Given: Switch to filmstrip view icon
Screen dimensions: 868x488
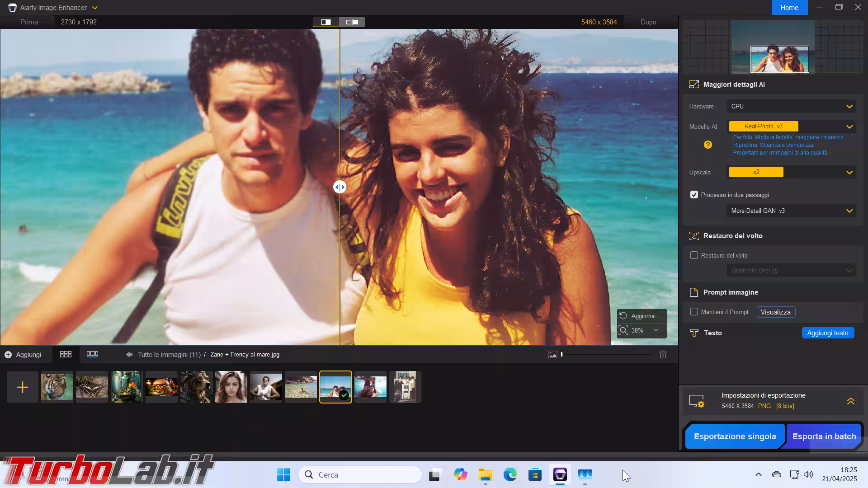Looking at the screenshot, I should (92, 355).
